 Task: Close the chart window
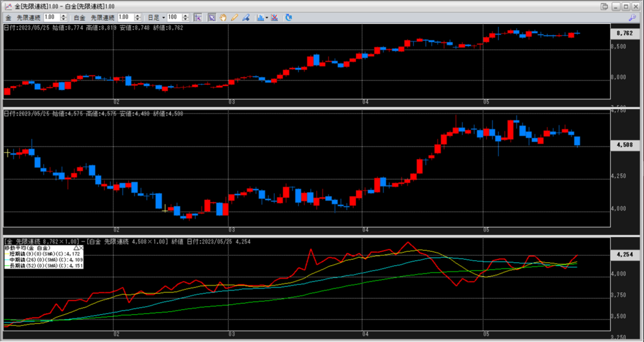pos(635,6)
